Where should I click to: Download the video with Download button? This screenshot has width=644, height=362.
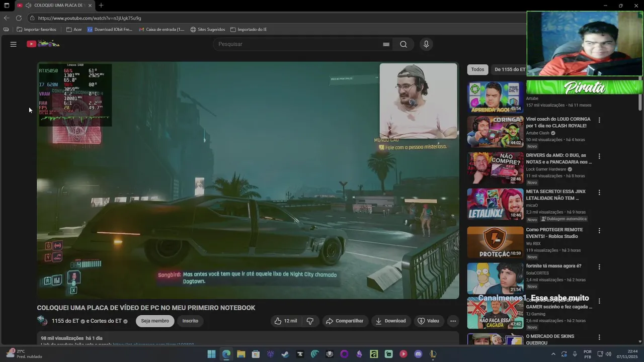pos(390,321)
